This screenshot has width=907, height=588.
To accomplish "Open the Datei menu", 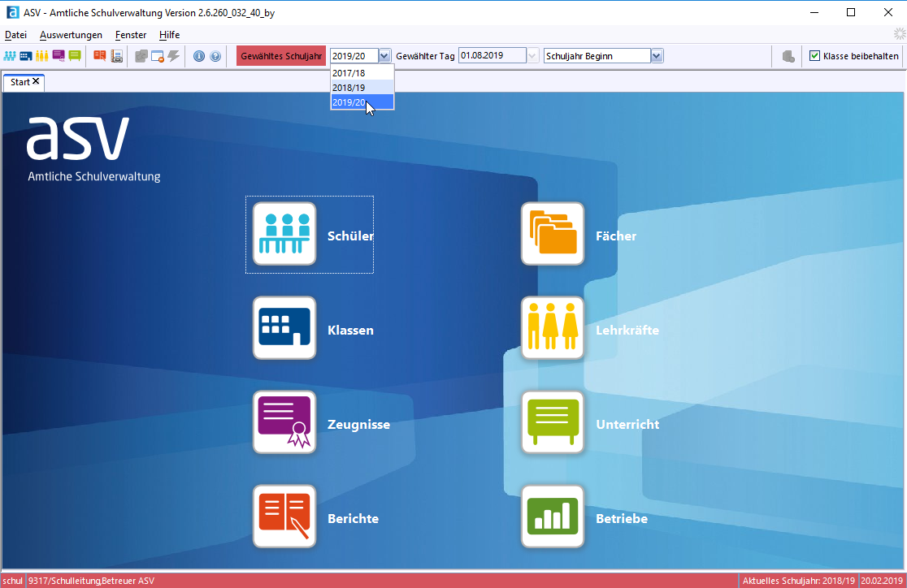I will (x=15, y=35).
